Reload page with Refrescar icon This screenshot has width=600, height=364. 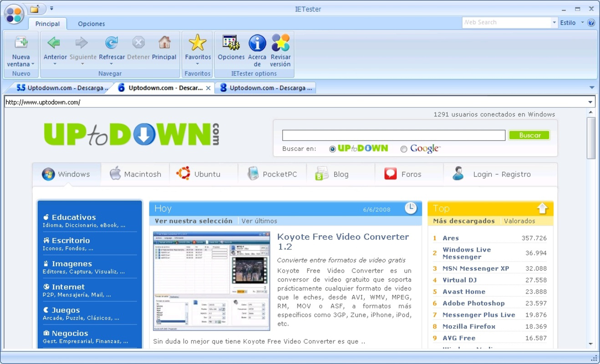click(x=112, y=43)
